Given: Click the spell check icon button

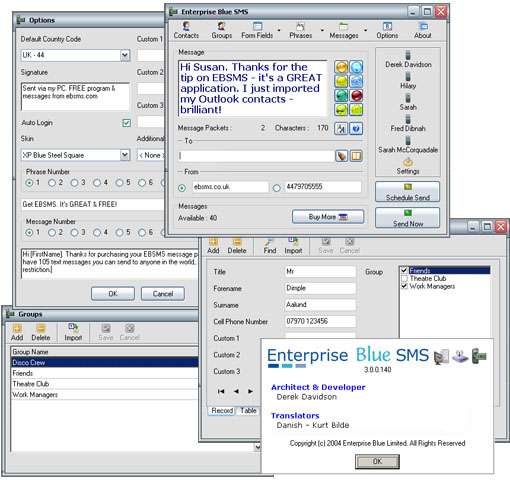Looking at the screenshot, I should point(341,129).
